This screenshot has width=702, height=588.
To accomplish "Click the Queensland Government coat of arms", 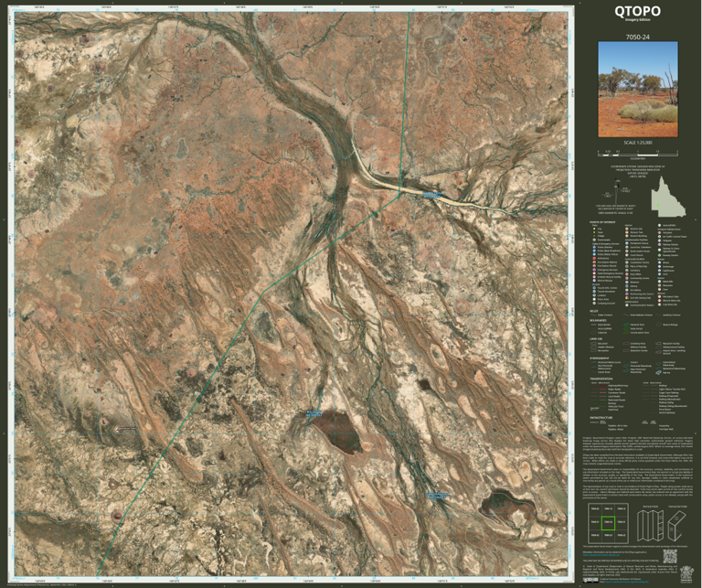I will [686, 574].
